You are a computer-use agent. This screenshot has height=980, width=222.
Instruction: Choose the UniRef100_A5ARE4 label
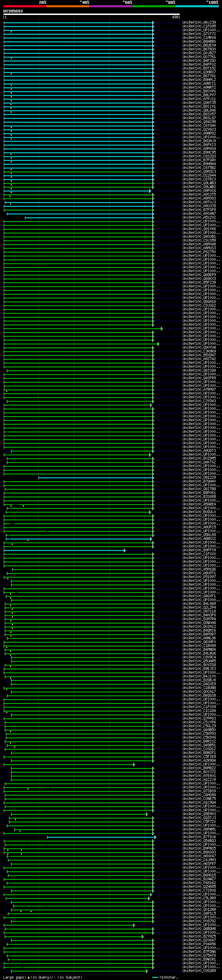click(x=199, y=504)
